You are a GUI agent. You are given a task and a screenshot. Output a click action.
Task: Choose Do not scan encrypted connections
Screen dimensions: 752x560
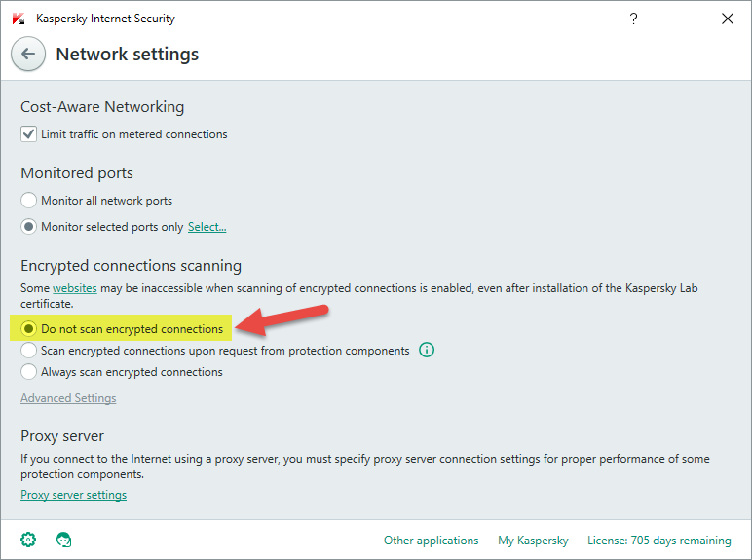point(29,329)
